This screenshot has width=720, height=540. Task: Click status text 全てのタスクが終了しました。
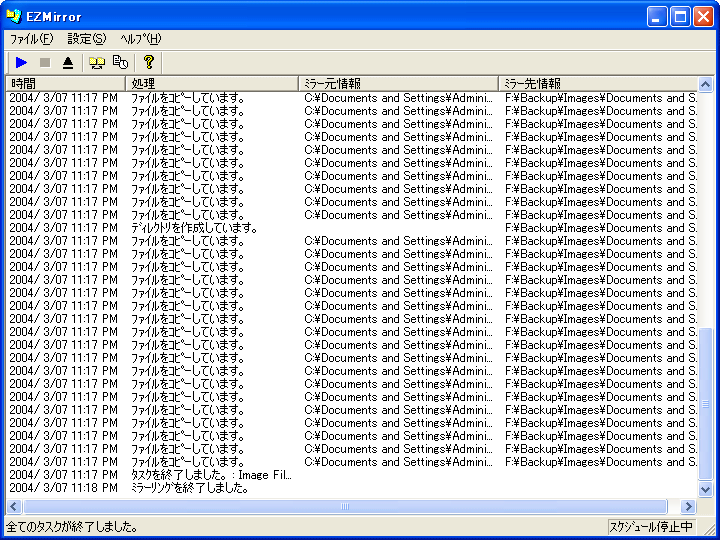[x=72, y=527]
